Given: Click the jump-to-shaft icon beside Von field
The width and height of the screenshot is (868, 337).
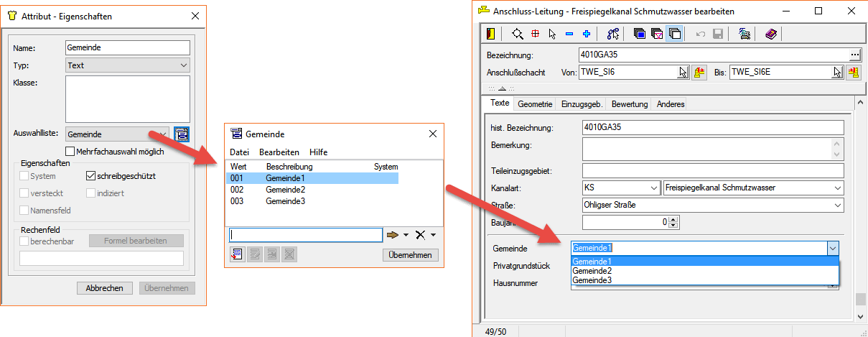Looking at the screenshot, I should [x=699, y=72].
